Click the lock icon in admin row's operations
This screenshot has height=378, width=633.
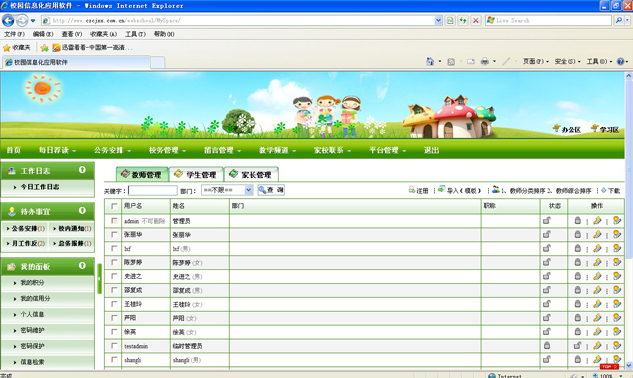click(x=578, y=220)
